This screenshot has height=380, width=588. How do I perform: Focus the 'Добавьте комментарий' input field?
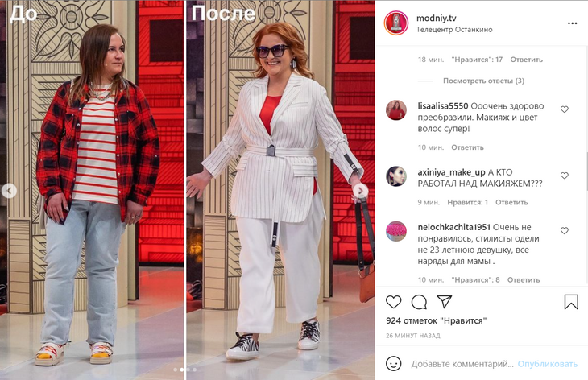click(462, 364)
